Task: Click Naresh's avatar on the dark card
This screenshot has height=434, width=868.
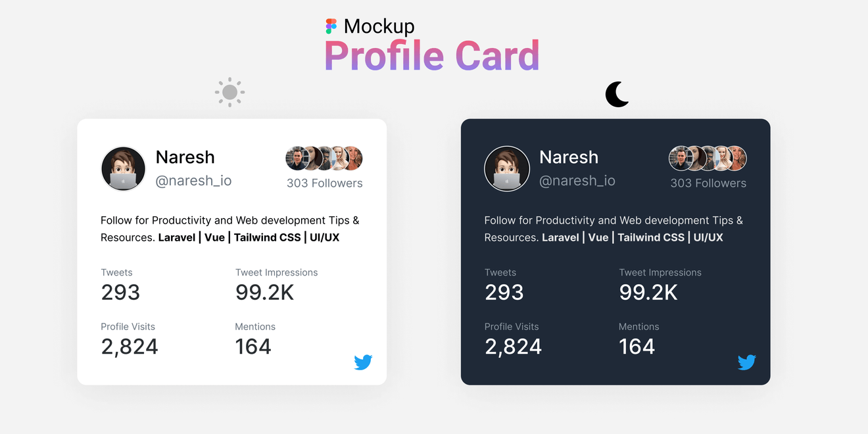Action: [507, 169]
